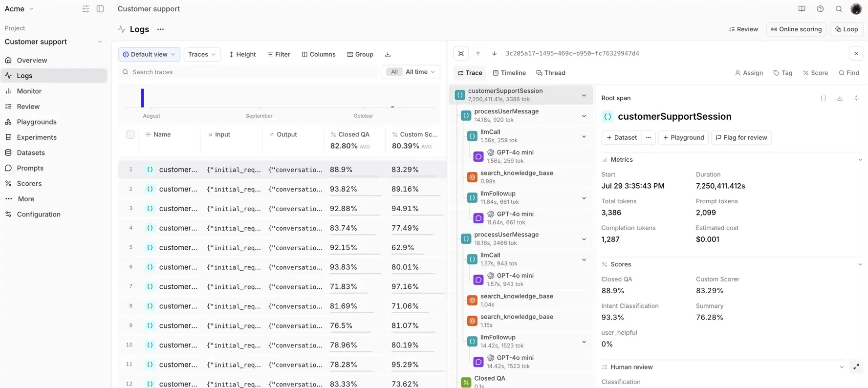The image size is (868, 388).
Task: Select the All filter toggle
Action: tap(394, 72)
